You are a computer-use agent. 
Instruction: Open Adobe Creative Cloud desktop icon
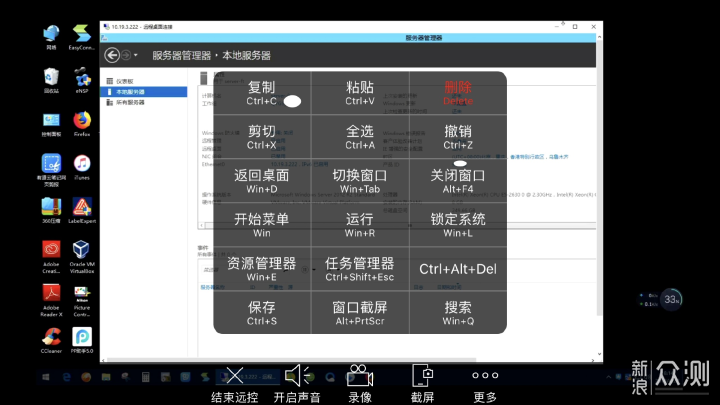point(51,257)
